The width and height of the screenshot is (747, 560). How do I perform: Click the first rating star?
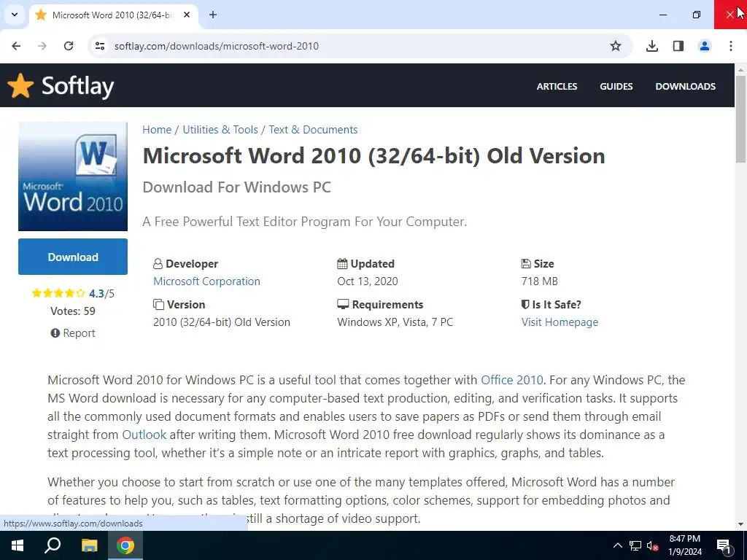coord(36,293)
